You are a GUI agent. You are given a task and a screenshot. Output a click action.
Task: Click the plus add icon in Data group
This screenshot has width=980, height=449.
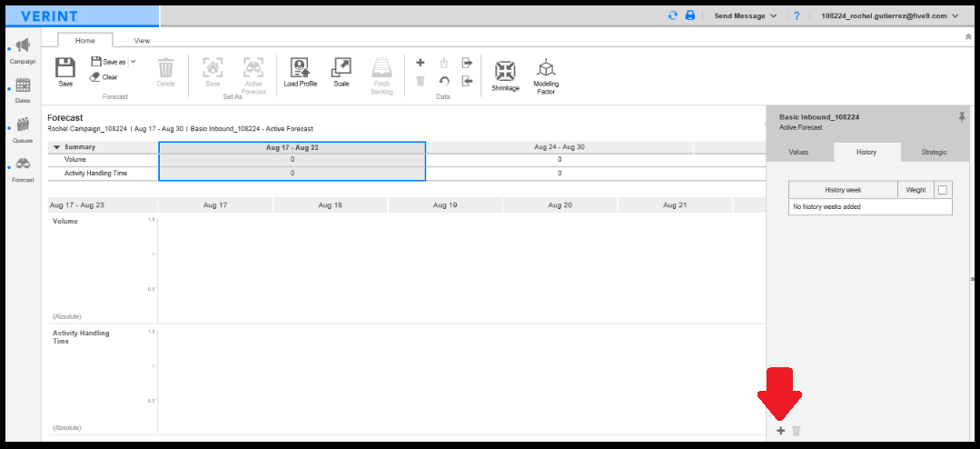pos(421,63)
